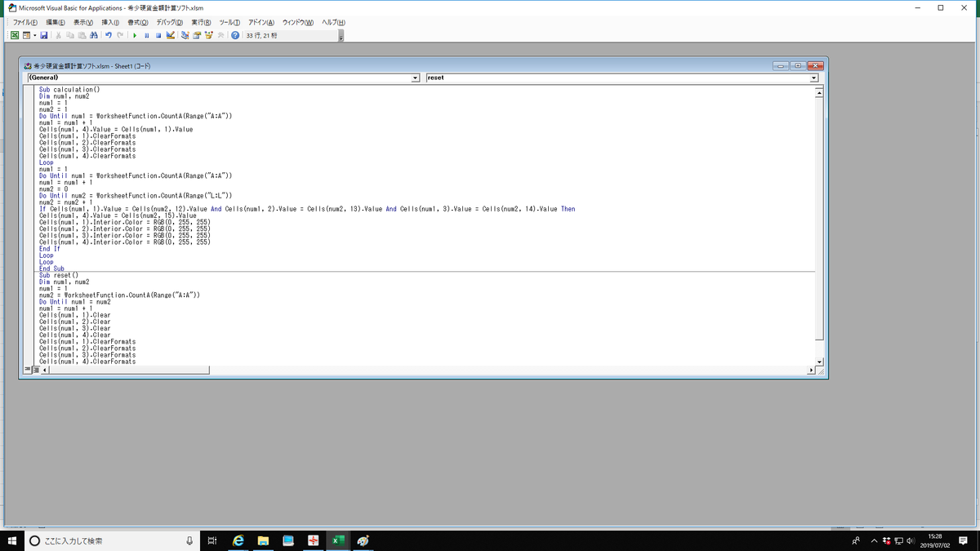Open the 書式(O) menu
This screenshot has height=551, width=980.
coord(137,22)
